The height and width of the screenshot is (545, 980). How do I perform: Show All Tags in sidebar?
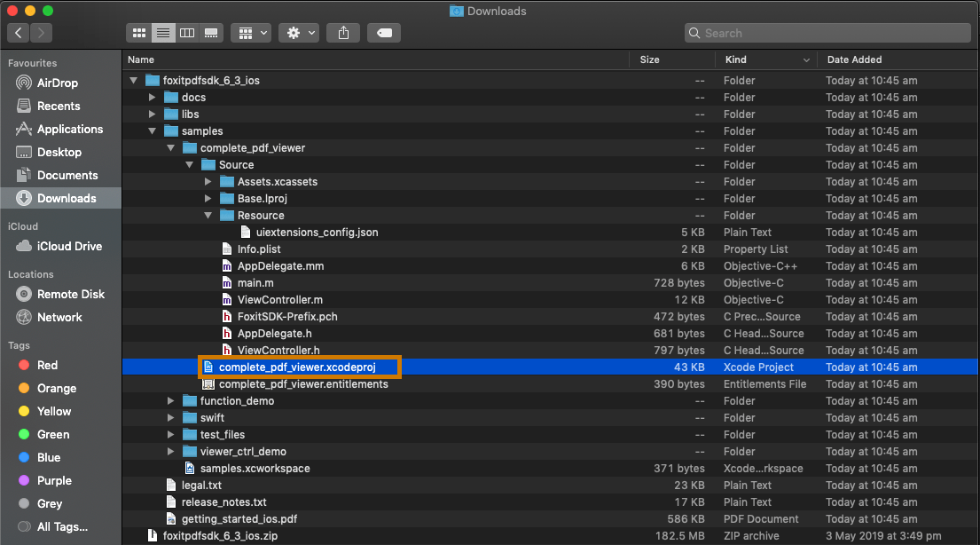click(x=60, y=527)
